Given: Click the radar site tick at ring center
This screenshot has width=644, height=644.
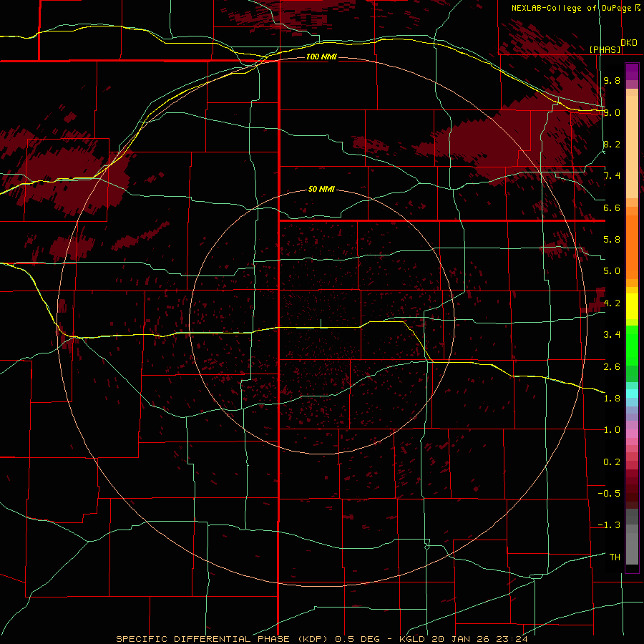Looking at the screenshot, I should 321,323.
